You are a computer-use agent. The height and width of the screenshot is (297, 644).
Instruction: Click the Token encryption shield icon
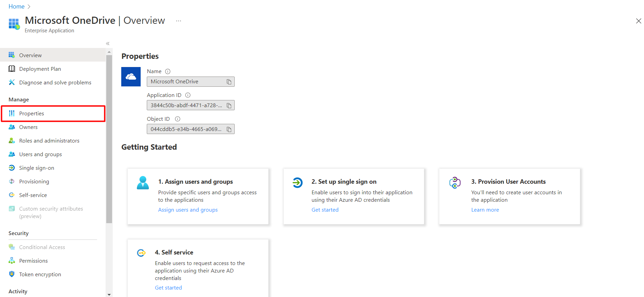coord(12,274)
